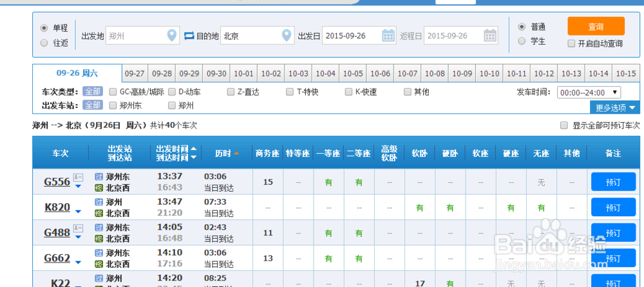Book train K820 with 预订 button
The image size is (644, 287).
613,207
